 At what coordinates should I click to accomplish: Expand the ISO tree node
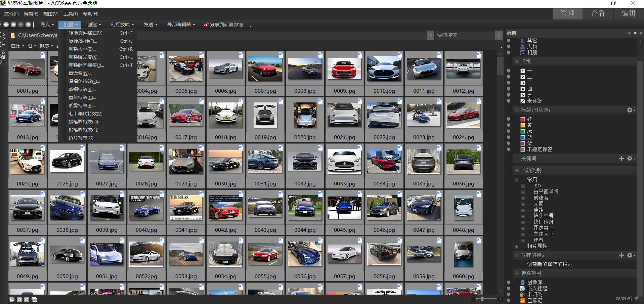[523, 186]
